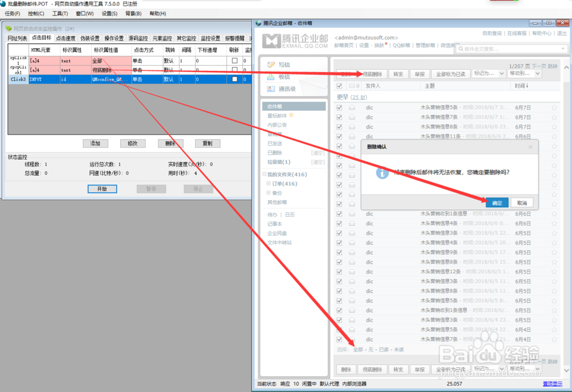Click the 修改 button

coord(133,144)
